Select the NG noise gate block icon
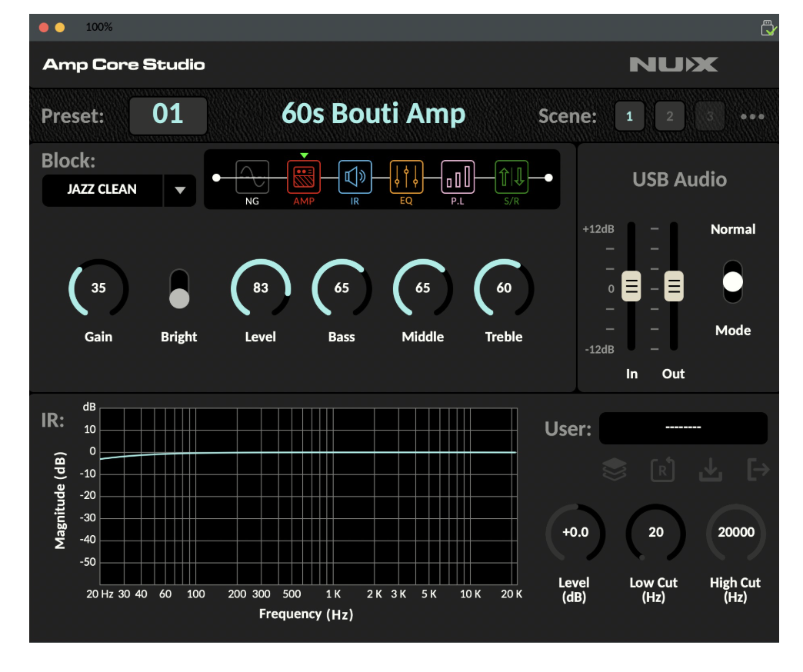Viewport: 803px width, 672px height. tap(252, 177)
